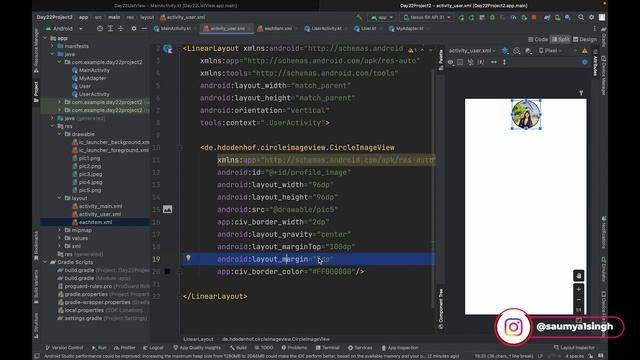Hide the Project panel with minus icon

pos(144,29)
